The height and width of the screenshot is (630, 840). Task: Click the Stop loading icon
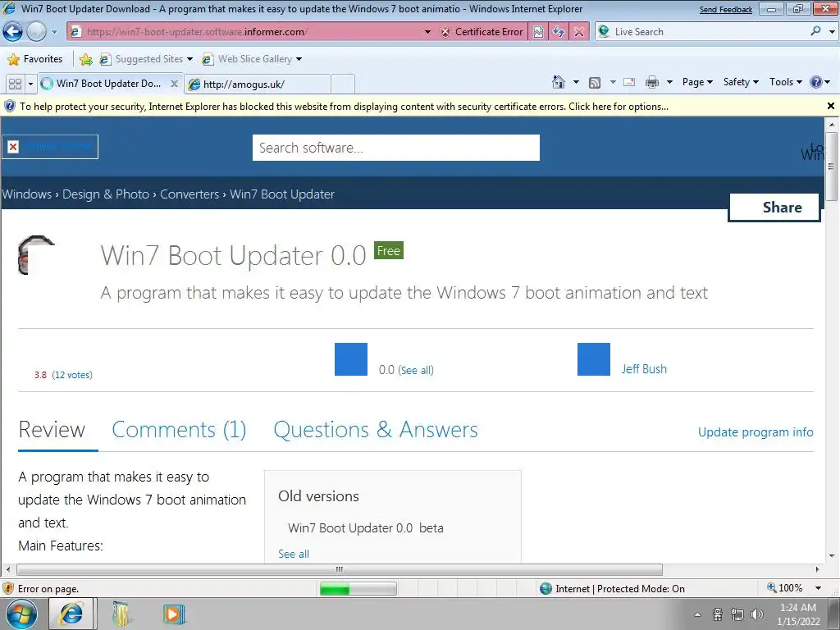(579, 32)
